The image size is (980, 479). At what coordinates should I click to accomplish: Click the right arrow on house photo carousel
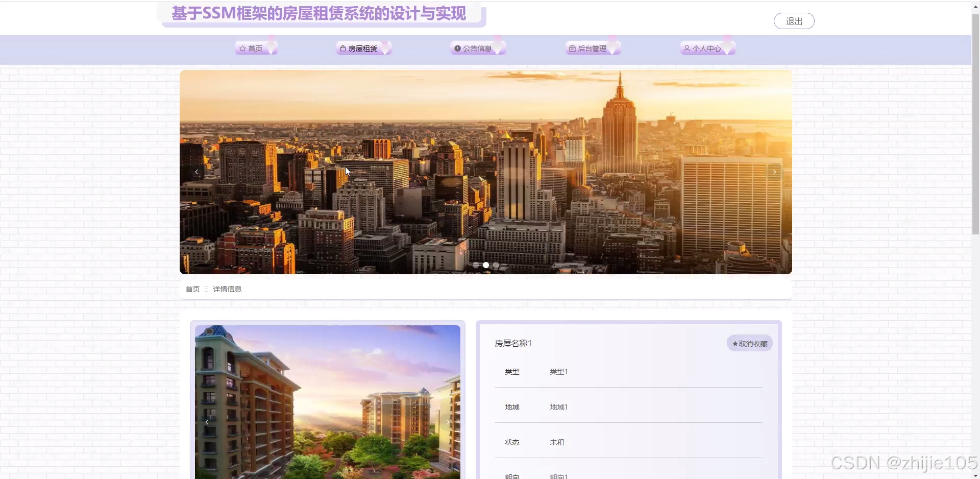[448, 422]
